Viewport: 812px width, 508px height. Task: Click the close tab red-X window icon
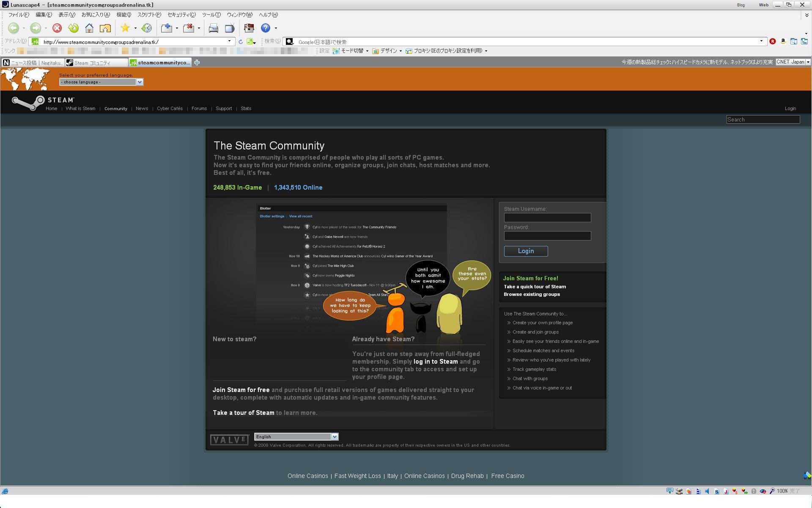tap(189, 28)
